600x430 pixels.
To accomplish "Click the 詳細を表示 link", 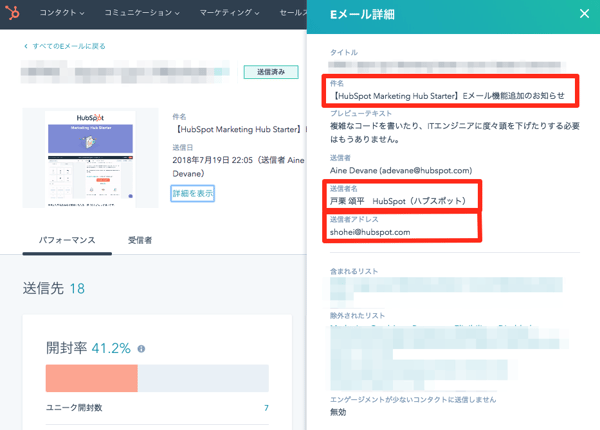I will coord(192,193).
